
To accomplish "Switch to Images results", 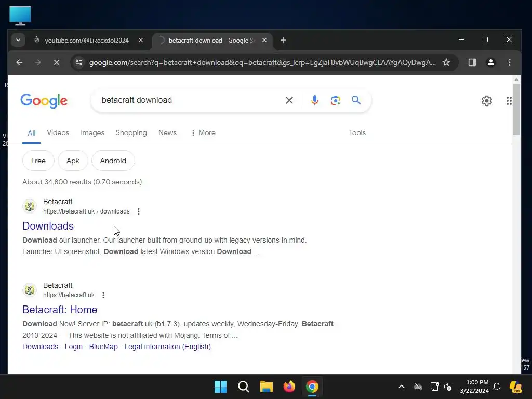I will (x=92, y=132).
